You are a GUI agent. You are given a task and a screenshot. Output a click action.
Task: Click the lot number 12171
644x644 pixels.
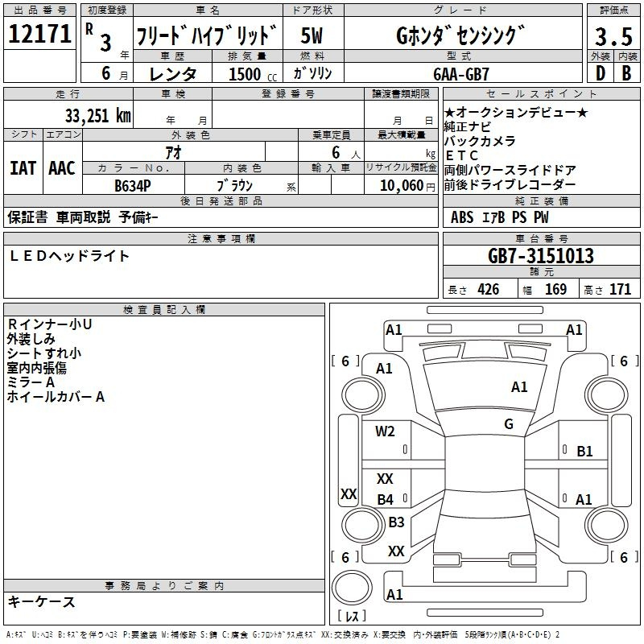[39, 34]
